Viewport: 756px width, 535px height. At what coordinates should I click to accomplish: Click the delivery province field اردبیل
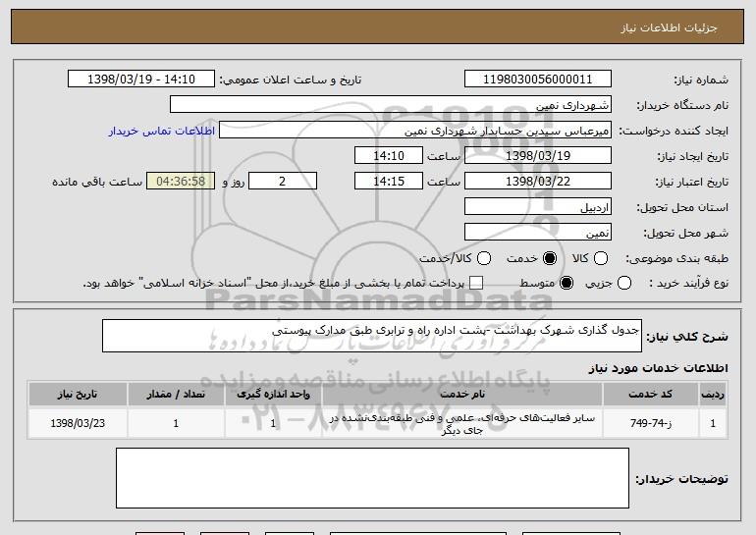click(x=538, y=207)
